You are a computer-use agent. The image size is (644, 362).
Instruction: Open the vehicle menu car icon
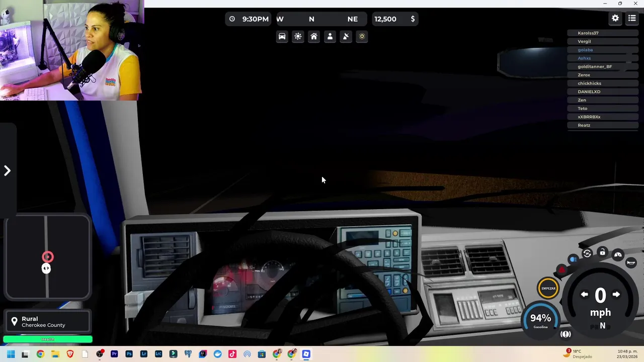282,36
